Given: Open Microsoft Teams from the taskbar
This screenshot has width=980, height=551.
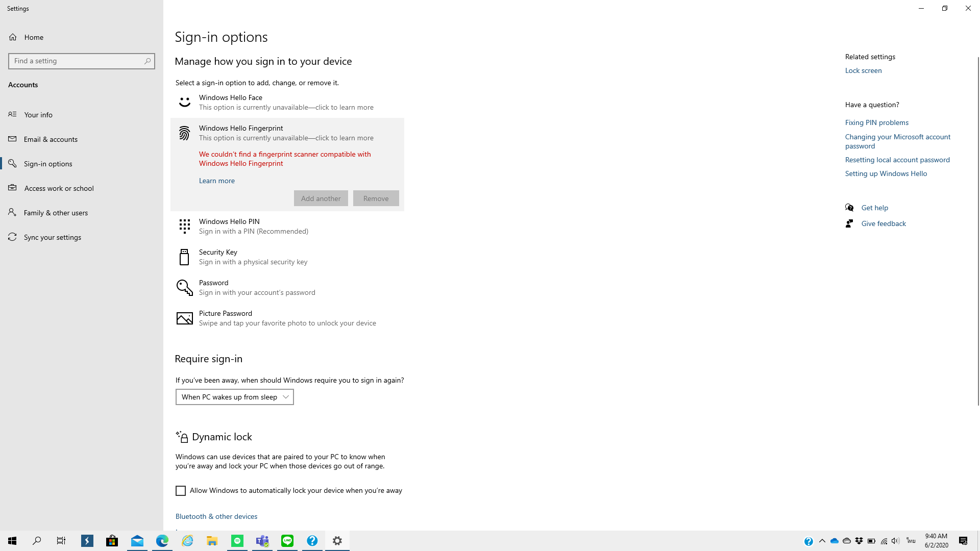Looking at the screenshot, I should pyautogui.click(x=262, y=541).
